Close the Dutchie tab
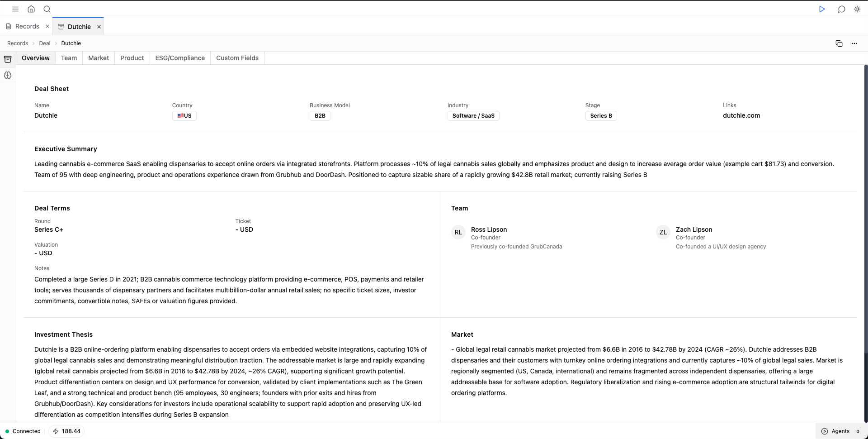The height and width of the screenshot is (439, 868). pyautogui.click(x=99, y=27)
